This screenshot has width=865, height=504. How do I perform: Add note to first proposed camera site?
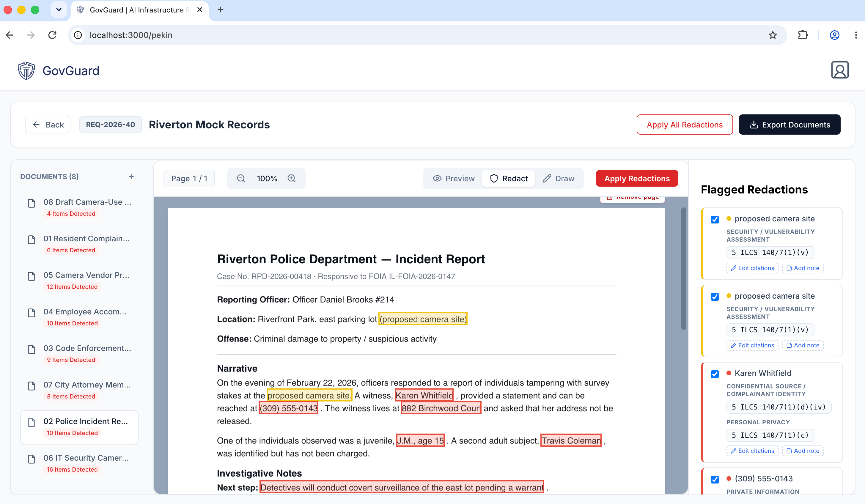pyautogui.click(x=803, y=268)
